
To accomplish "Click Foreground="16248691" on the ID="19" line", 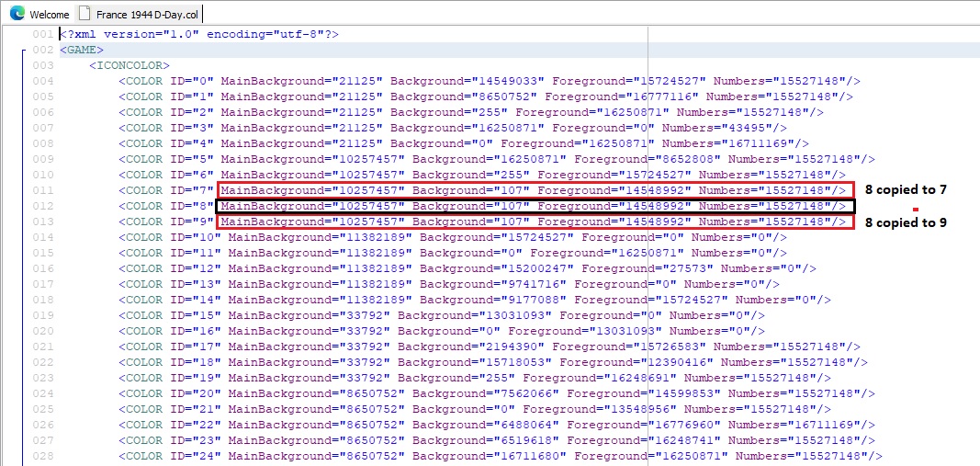I will 601,378.
